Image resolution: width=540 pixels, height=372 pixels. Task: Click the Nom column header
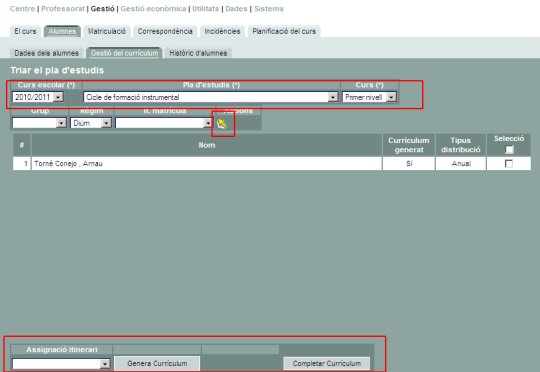207,145
